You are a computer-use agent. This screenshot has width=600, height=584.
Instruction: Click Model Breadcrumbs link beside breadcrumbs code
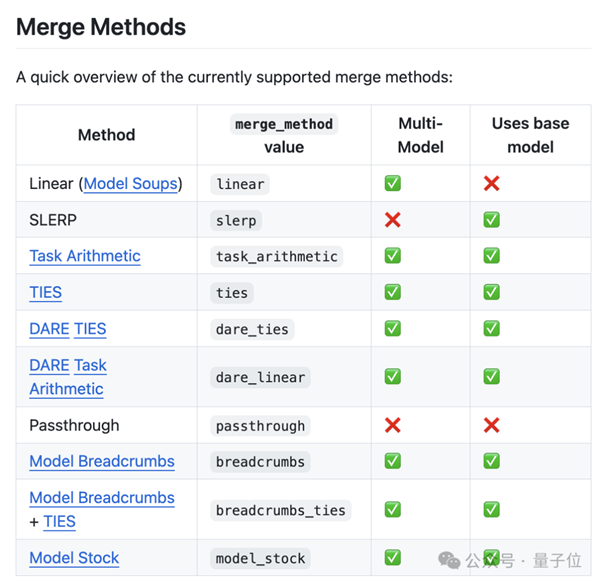point(102,462)
